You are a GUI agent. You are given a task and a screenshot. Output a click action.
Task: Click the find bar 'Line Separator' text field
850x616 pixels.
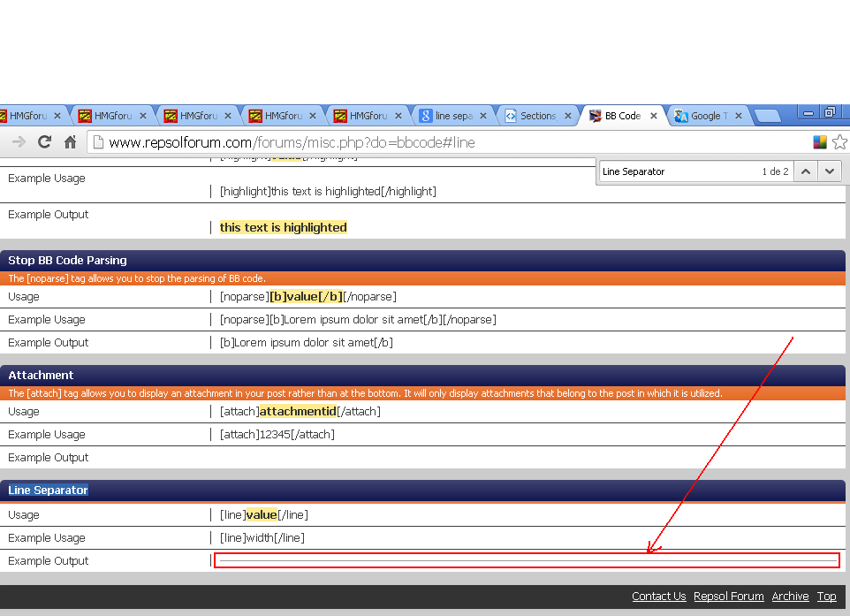676,171
